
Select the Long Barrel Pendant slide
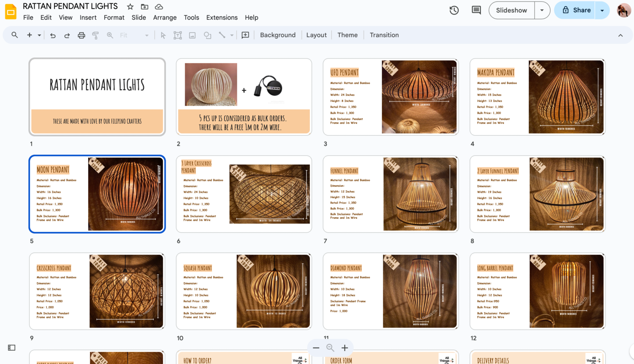(x=537, y=291)
